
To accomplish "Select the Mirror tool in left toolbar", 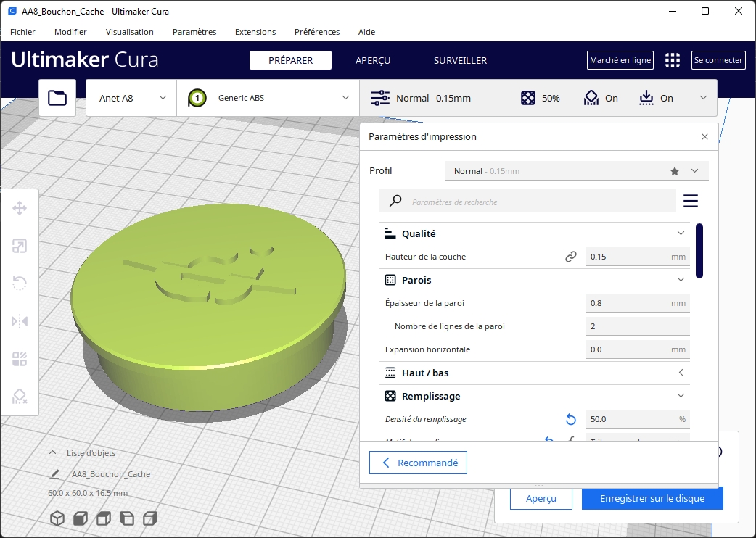I will coord(20,321).
